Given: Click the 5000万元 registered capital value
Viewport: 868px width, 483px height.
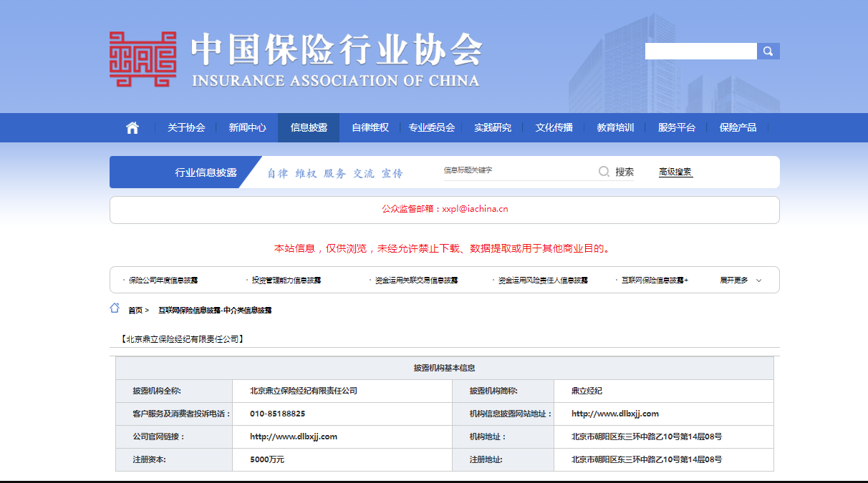Looking at the screenshot, I should (267, 459).
